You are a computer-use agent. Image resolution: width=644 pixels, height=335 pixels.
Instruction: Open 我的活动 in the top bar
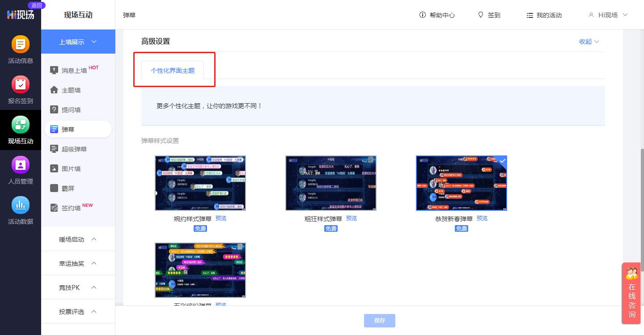click(544, 15)
